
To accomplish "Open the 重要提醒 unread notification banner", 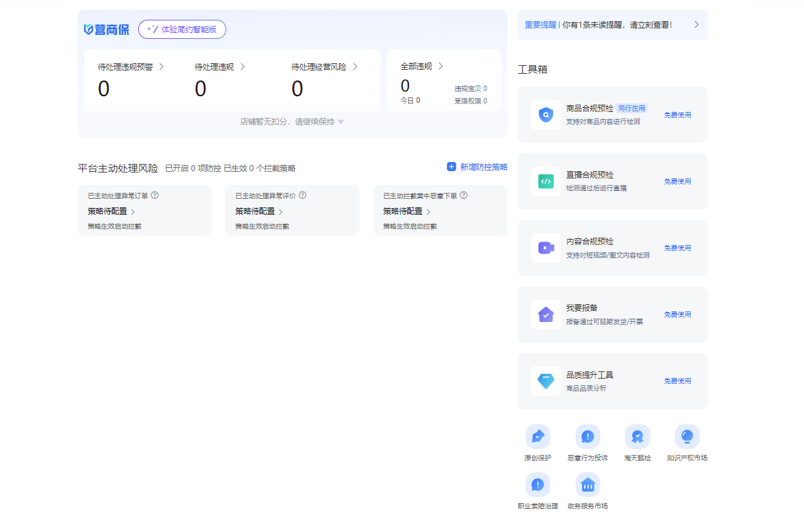I will pyautogui.click(x=612, y=25).
